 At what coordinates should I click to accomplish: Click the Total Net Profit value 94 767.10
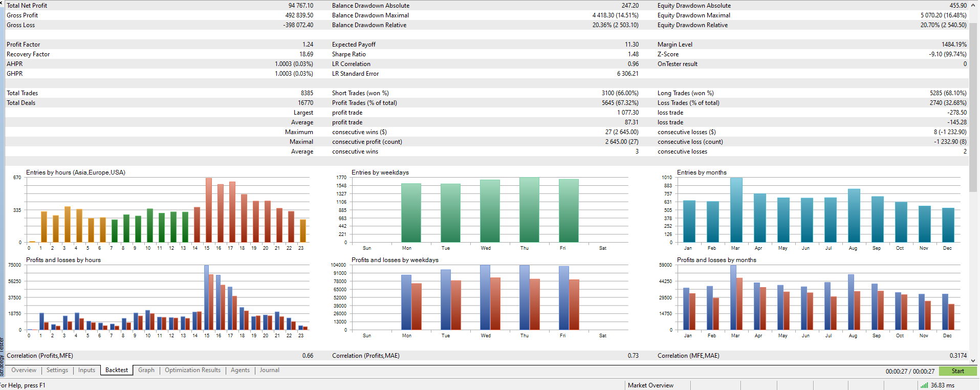(300, 6)
